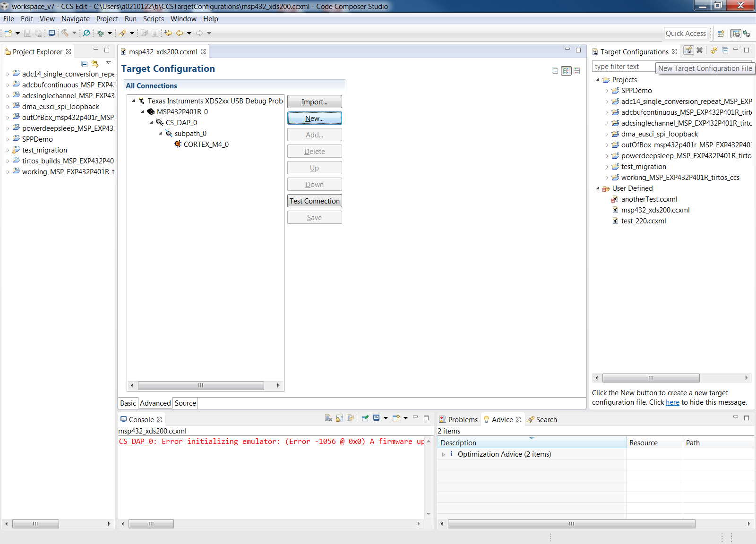Go to last edit location arrow icon

tap(168, 33)
